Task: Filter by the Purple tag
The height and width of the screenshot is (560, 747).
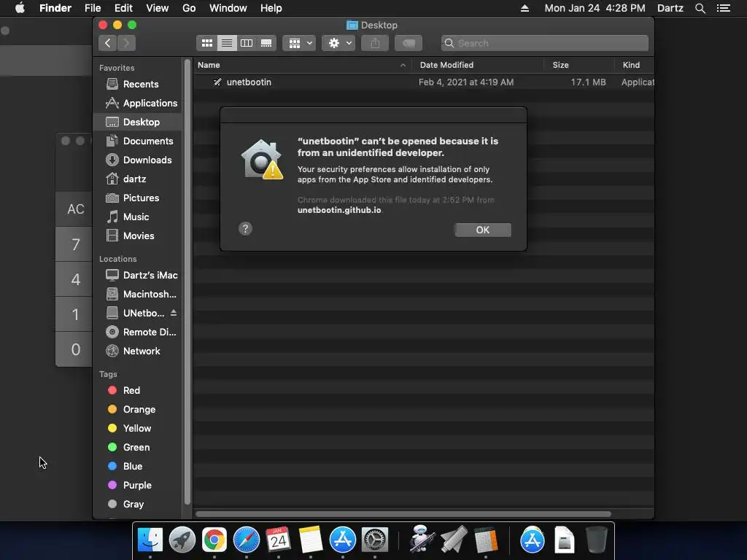Action: click(x=137, y=486)
